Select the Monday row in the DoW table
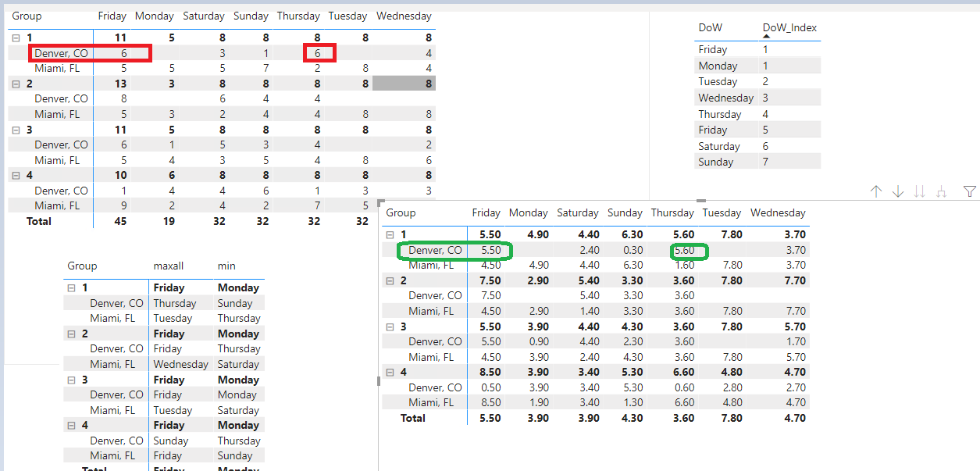 pos(757,66)
